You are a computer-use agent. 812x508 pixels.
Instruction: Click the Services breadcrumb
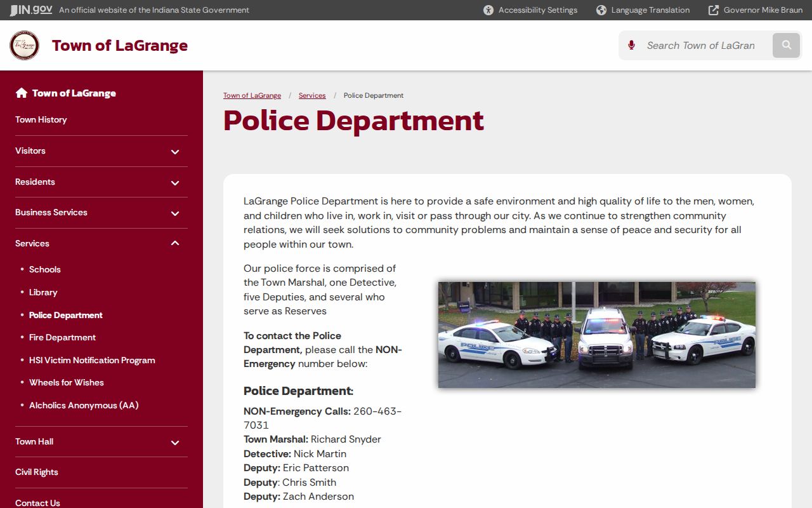click(312, 95)
